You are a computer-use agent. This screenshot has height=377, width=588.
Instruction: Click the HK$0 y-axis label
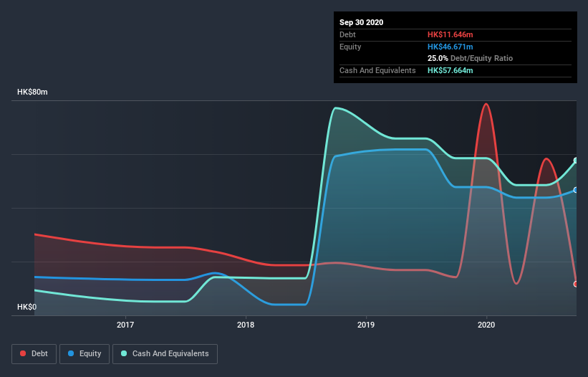(27, 307)
